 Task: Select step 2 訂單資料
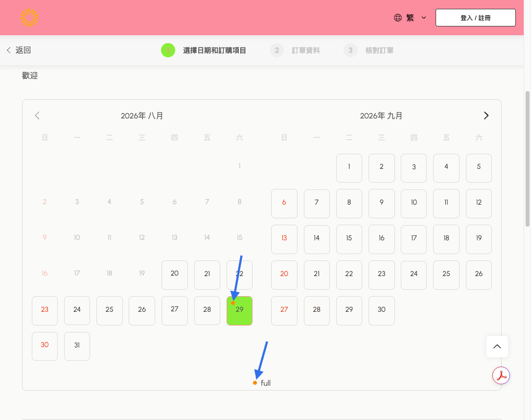pyautogui.click(x=295, y=50)
